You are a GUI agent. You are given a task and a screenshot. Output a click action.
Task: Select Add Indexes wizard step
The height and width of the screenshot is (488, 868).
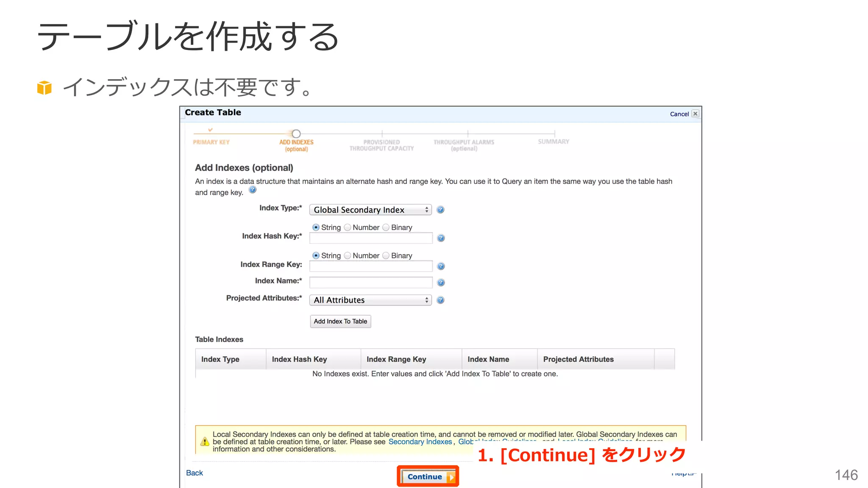[296, 145]
